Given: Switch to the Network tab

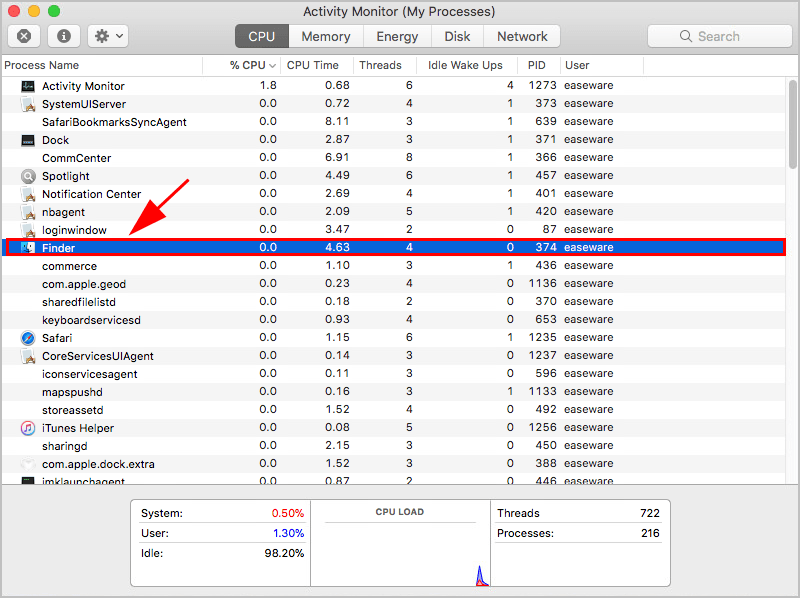Looking at the screenshot, I should pos(522,36).
